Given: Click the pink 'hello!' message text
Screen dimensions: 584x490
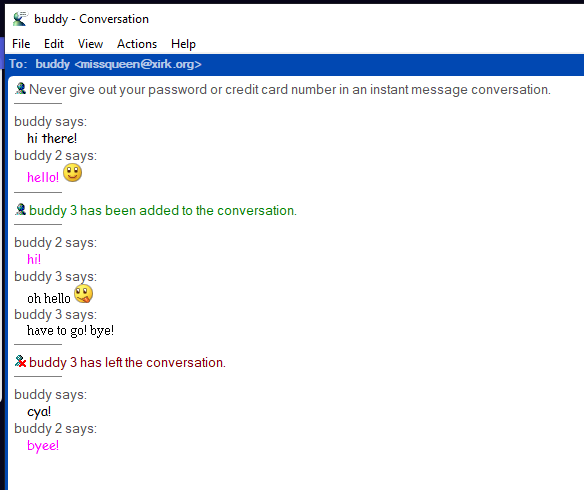Looking at the screenshot, I should point(43,177).
